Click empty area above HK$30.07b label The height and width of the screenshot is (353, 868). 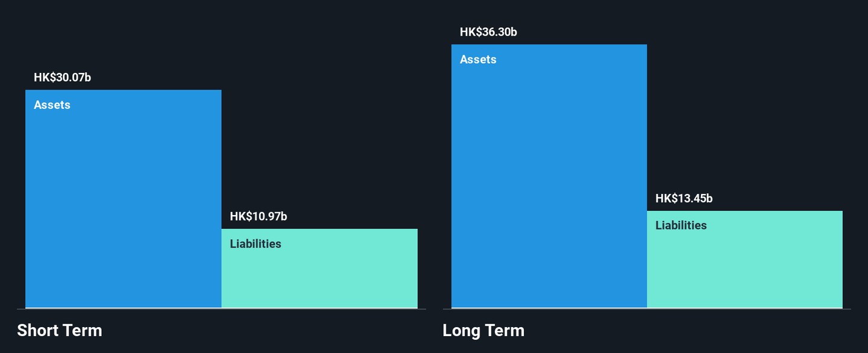[x=123, y=36]
